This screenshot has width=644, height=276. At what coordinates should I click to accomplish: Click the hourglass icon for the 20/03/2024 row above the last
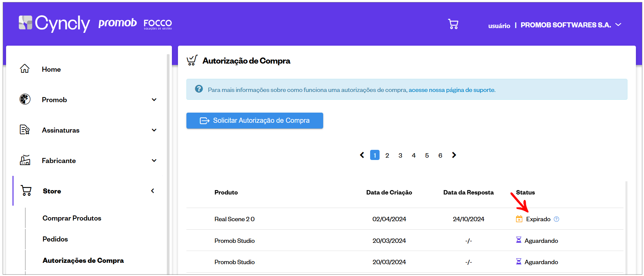[x=519, y=240]
